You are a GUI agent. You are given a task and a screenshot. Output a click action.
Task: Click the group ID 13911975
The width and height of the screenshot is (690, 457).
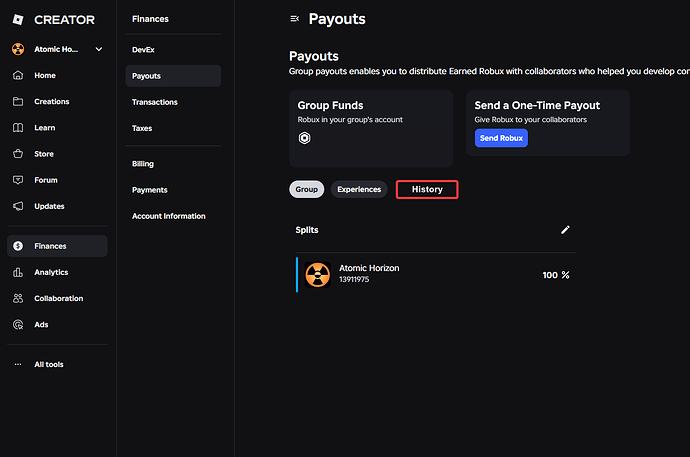click(354, 279)
